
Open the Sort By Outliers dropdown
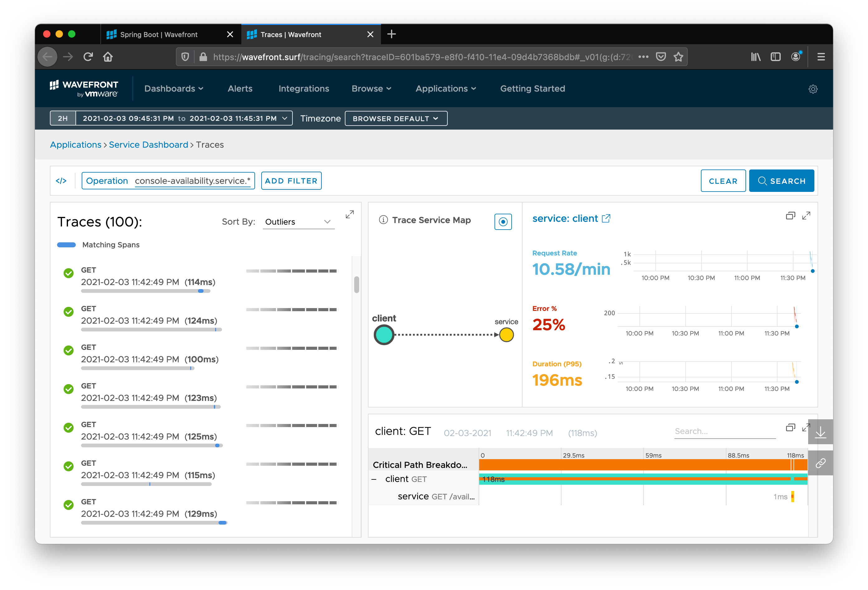pyautogui.click(x=298, y=222)
